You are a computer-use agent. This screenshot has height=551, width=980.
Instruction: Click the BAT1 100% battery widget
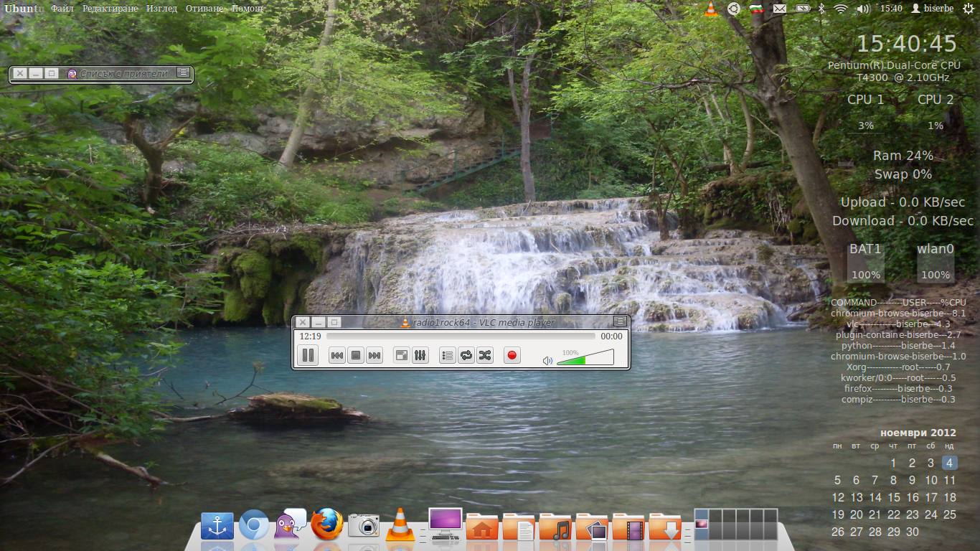(865, 262)
